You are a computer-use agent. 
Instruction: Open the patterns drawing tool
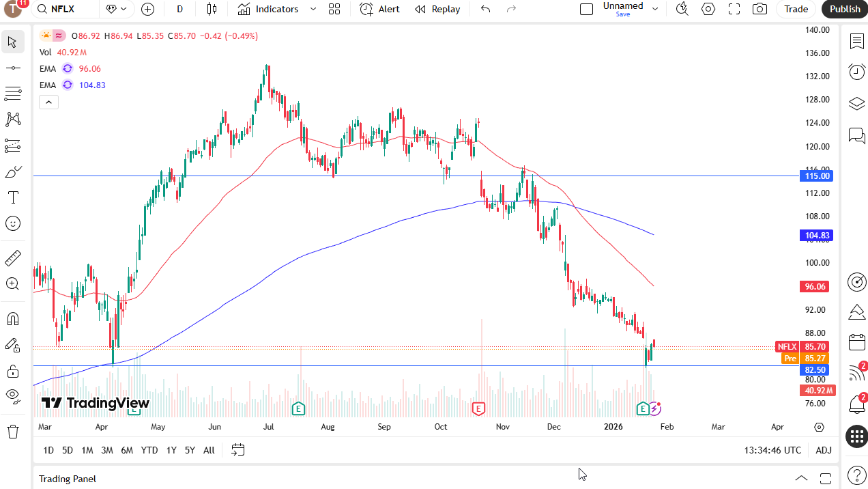coord(12,120)
